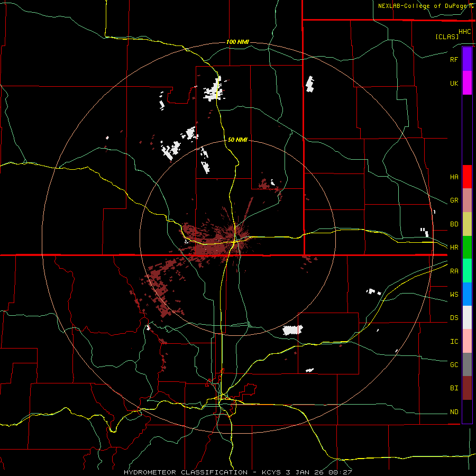Click the HR green legend swatch
The image size is (476, 476).
(x=467, y=247)
